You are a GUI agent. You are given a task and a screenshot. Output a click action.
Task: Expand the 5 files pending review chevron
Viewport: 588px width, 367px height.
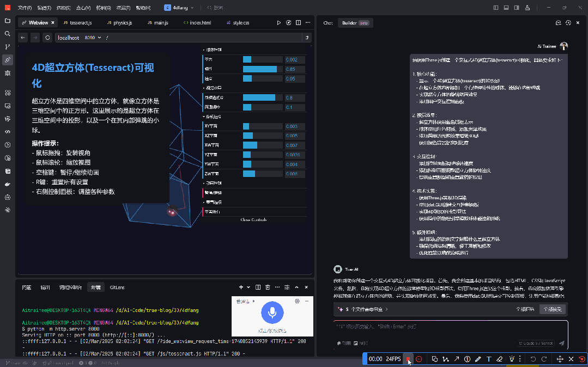point(387,309)
